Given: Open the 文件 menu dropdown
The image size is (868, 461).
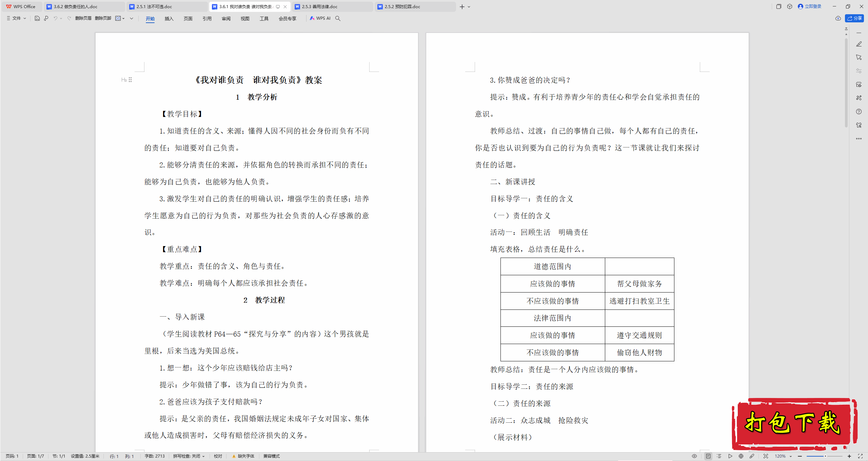Looking at the screenshot, I should (x=16, y=18).
